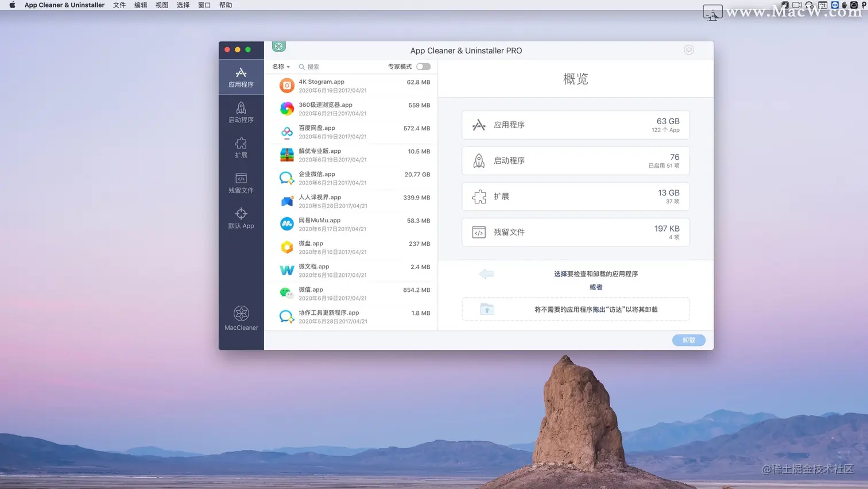Open the 启动程序 76 overview card
This screenshot has height=489, width=868.
tap(575, 161)
